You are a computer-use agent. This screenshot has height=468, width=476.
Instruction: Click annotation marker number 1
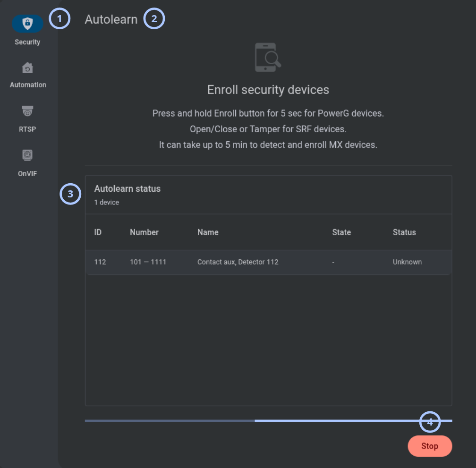click(x=59, y=18)
